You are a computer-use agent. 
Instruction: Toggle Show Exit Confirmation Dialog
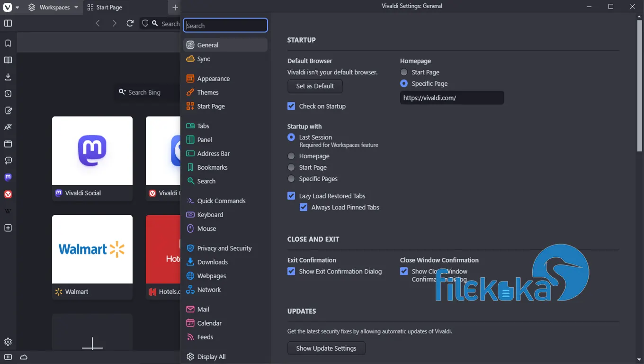pyautogui.click(x=291, y=272)
